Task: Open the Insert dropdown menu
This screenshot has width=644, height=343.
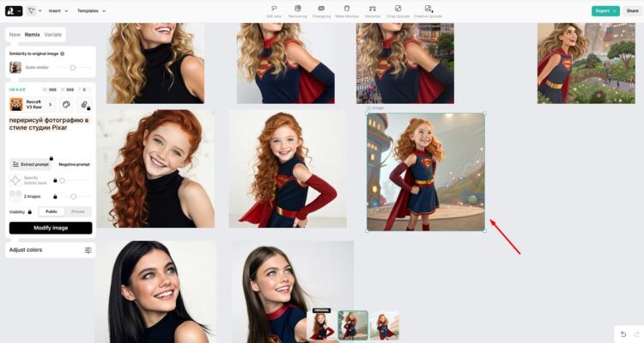Action: tap(58, 10)
